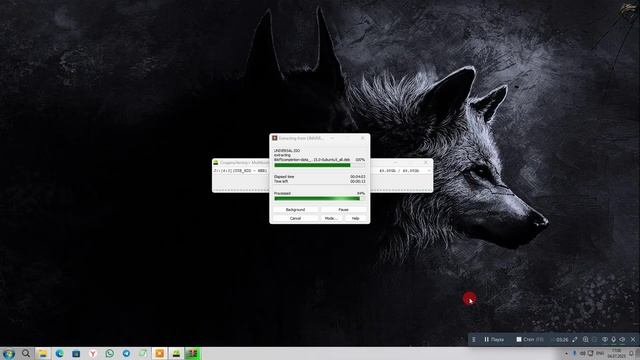This screenshot has height=360, width=640.
Task: Open the network tray icon
Action: tap(591, 353)
